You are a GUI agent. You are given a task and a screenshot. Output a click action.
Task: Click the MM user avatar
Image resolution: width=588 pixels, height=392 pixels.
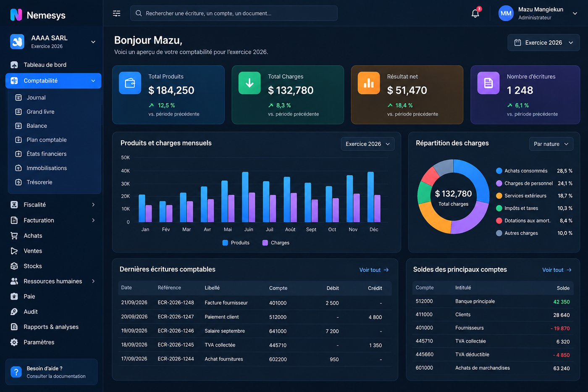506,13
